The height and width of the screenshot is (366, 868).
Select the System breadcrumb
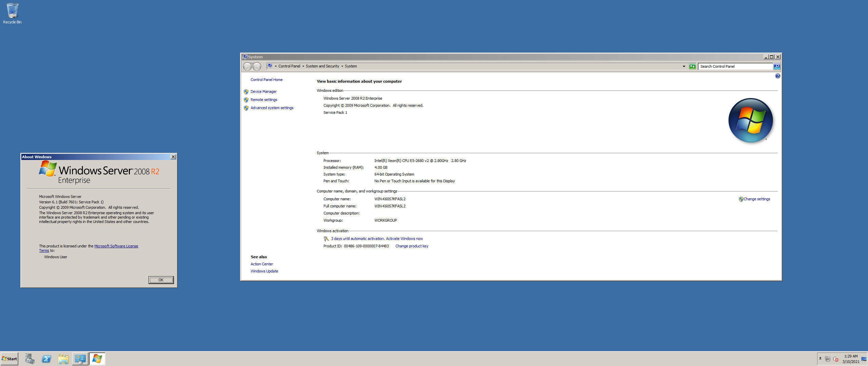tap(351, 66)
